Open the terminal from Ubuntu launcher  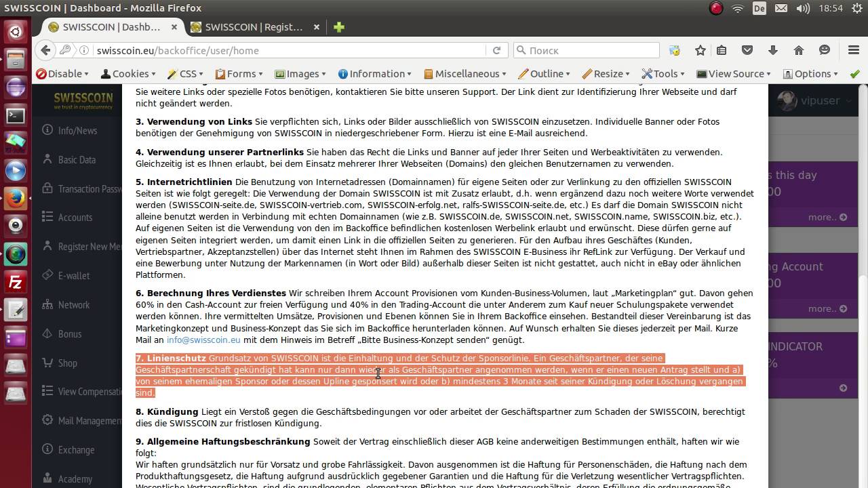(x=16, y=115)
